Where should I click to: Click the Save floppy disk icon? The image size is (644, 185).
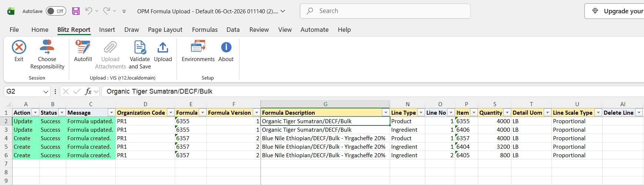click(76, 11)
